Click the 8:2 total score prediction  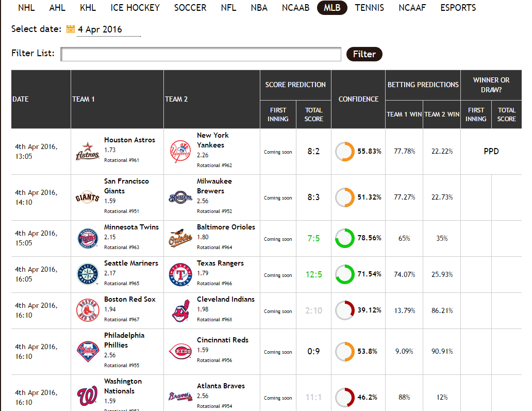(x=313, y=152)
